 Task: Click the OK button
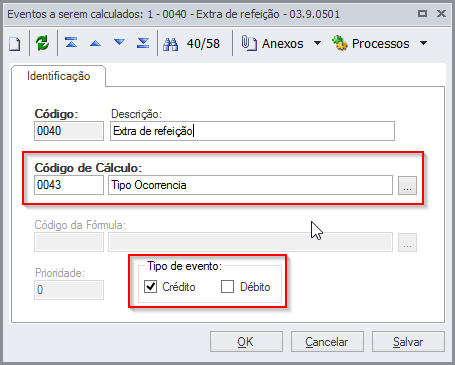246,342
